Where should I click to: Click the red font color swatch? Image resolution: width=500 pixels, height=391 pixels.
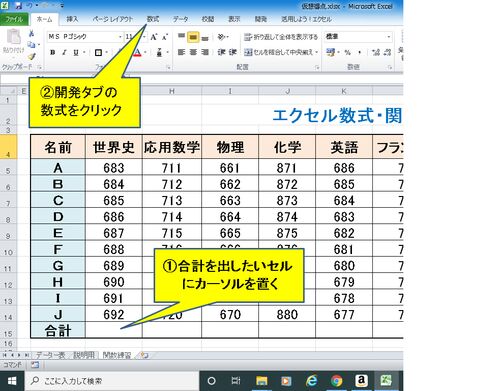(137, 53)
